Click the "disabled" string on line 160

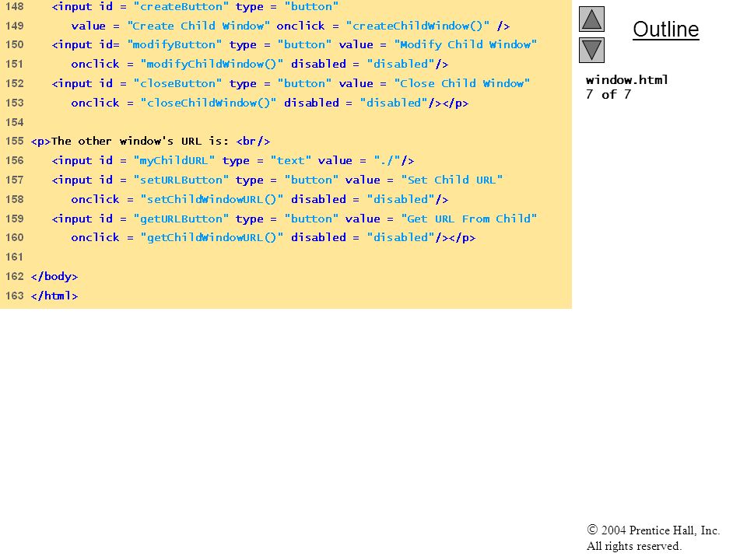[x=400, y=238]
